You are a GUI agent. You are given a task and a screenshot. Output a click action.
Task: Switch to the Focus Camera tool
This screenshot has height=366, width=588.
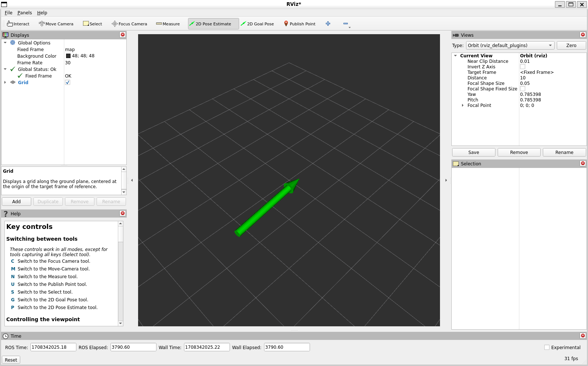129,24
